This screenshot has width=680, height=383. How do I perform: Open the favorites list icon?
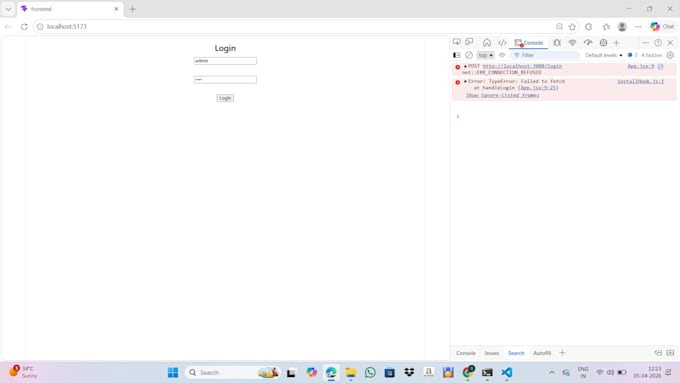(x=606, y=26)
